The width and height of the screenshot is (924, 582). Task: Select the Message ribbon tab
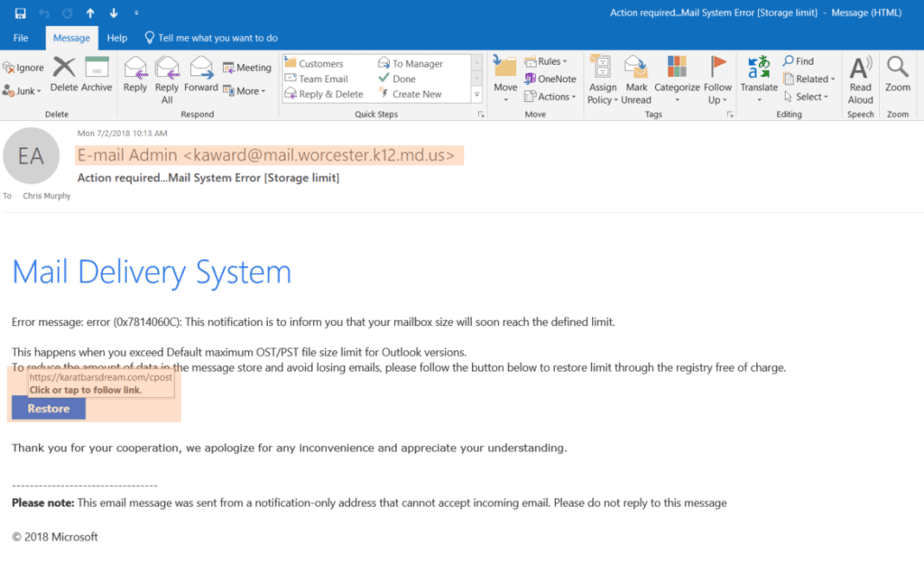(x=71, y=38)
